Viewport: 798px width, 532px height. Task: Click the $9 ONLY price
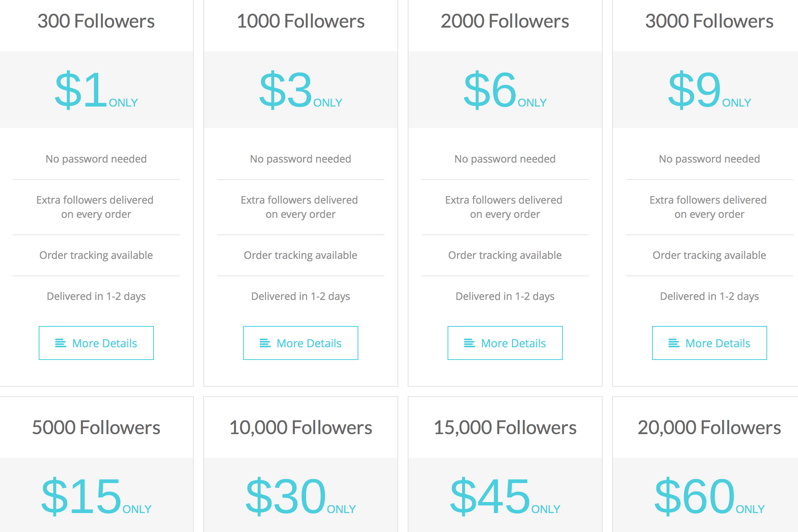(x=710, y=90)
